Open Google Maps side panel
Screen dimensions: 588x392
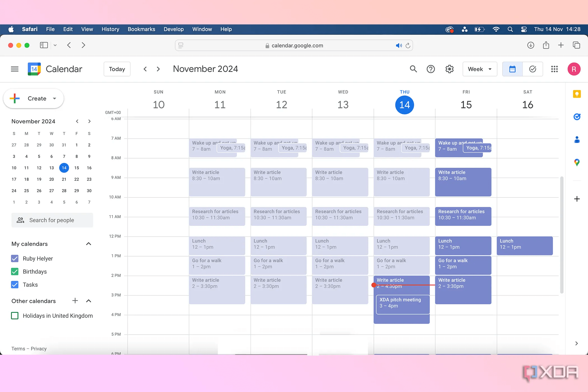pyautogui.click(x=577, y=162)
